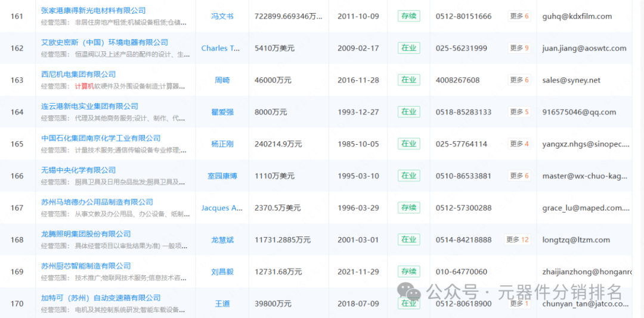
Task: Show 更多 5 phone numbers
Action: (x=519, y=112)
